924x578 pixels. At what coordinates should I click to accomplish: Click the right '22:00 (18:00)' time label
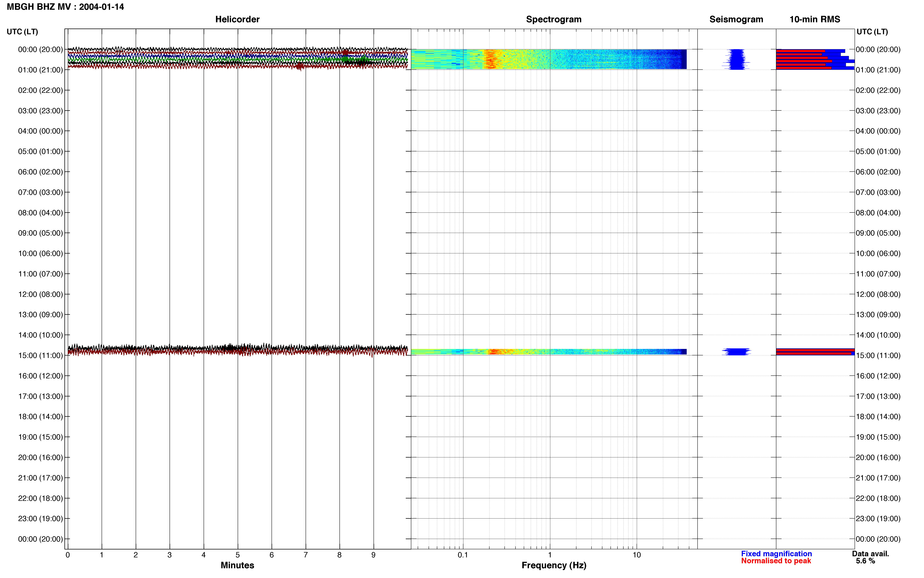tap(878, 498)
